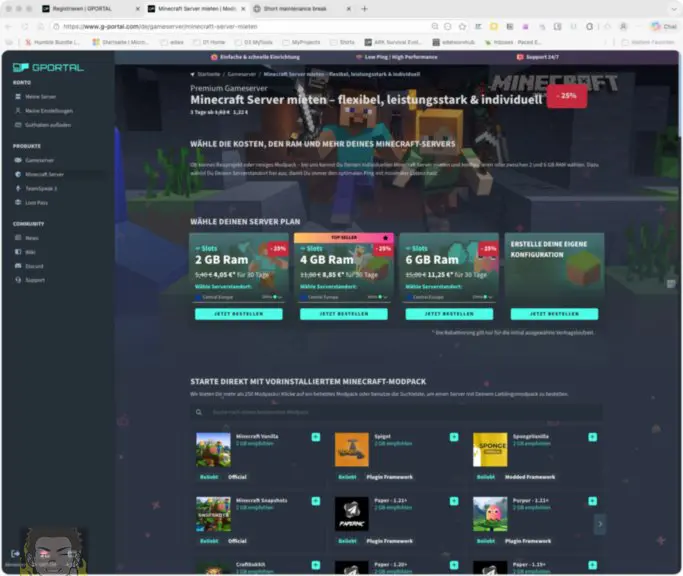
Task: Click the browser reload button
Action: (25, 27)
